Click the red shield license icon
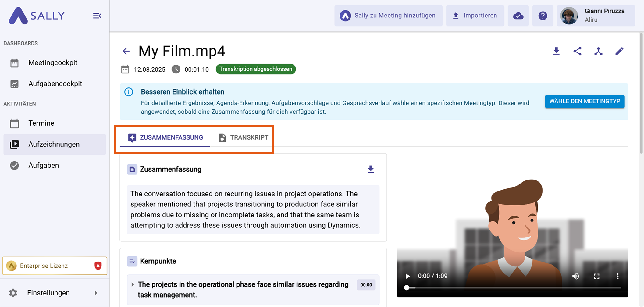 pyautogui.click(x=98, y=266)
